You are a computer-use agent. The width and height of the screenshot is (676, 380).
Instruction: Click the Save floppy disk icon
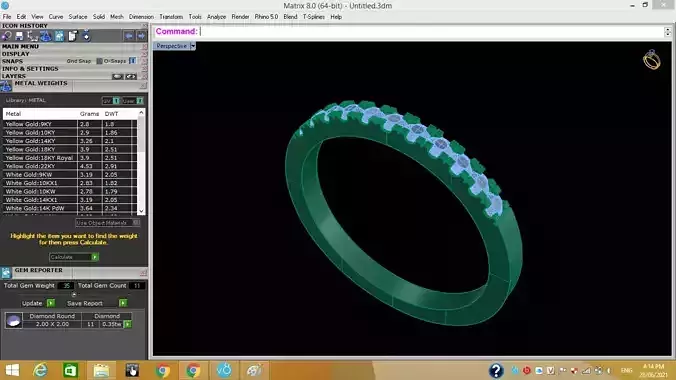point(19,36)
